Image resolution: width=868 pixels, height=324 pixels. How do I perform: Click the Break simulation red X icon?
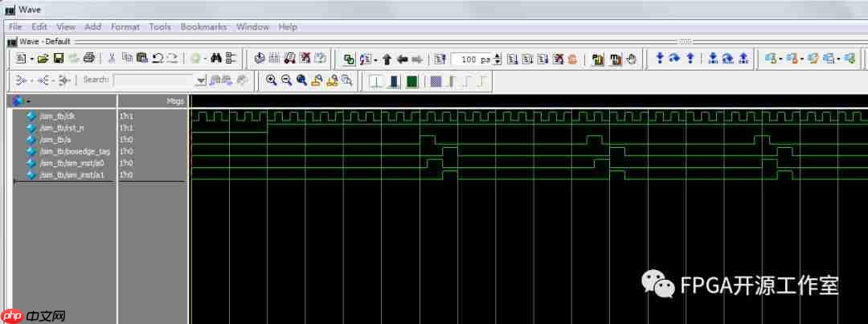click(x=305, y=58)
